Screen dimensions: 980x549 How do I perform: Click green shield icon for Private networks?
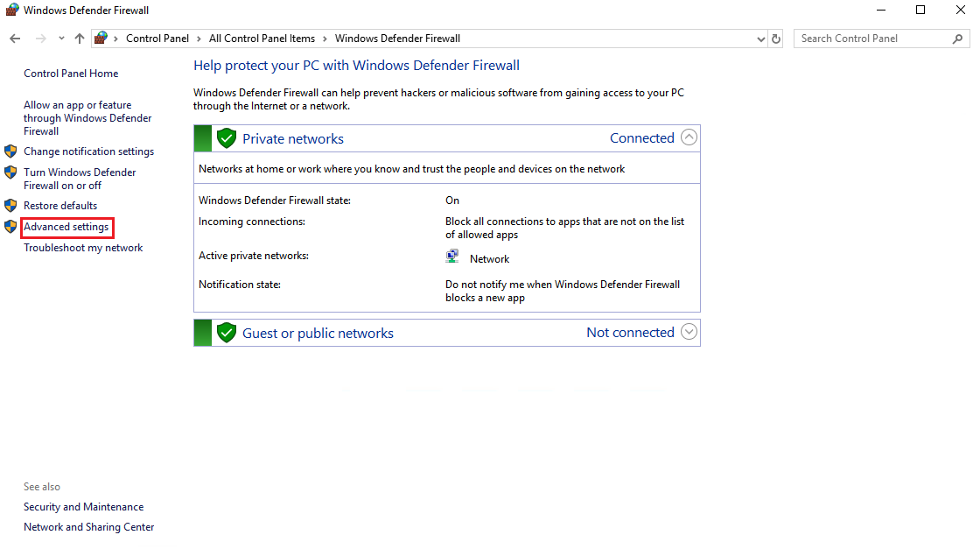coord(227,138)
